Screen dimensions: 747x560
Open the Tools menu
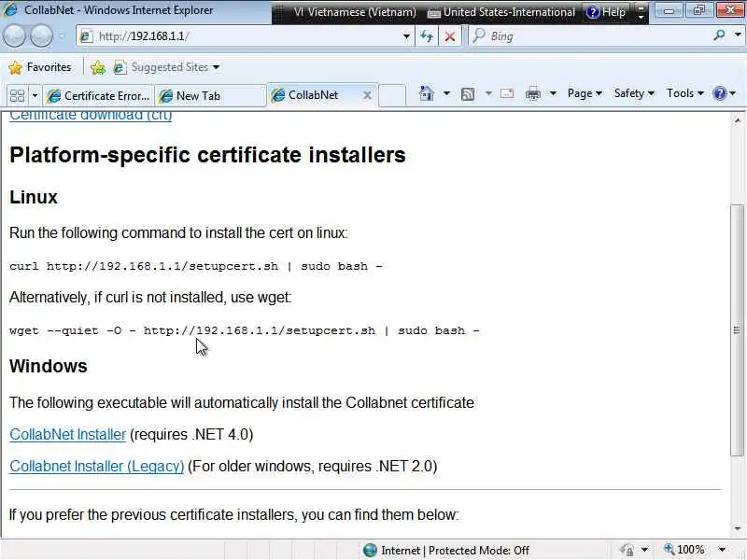click(x=685, y=93)
